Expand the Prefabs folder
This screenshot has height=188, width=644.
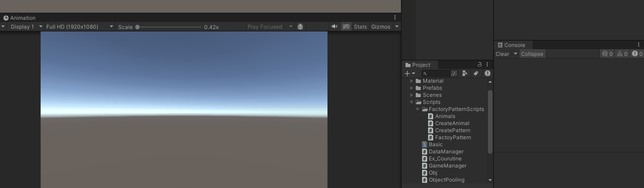point(412,88)
